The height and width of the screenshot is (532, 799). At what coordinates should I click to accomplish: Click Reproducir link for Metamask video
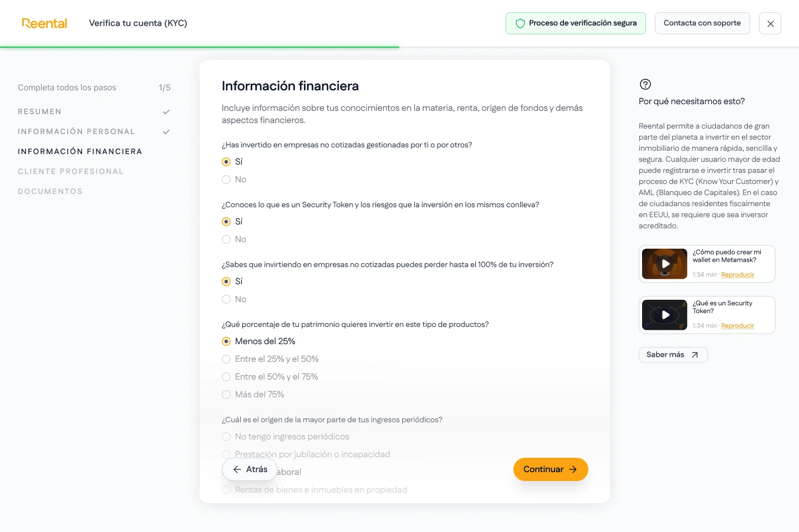click(737, 275)
